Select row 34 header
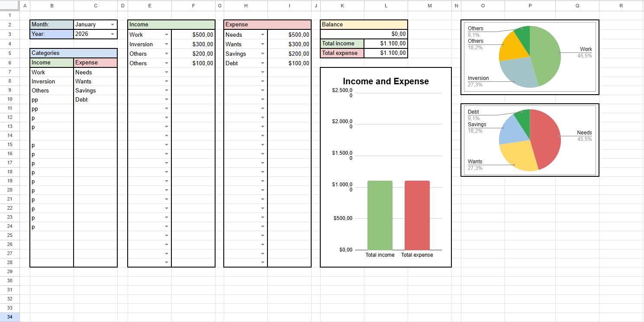 tap(10, 317)
